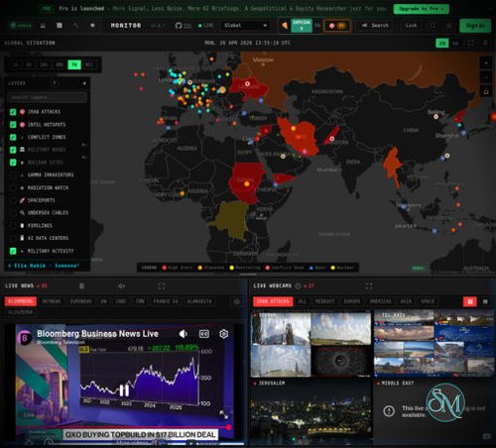This screenshot has height=448, width=496.
Task: Expand the Live Webcams panel fullscreen icon
Action: pyautogui.click(x=369, y=286)
